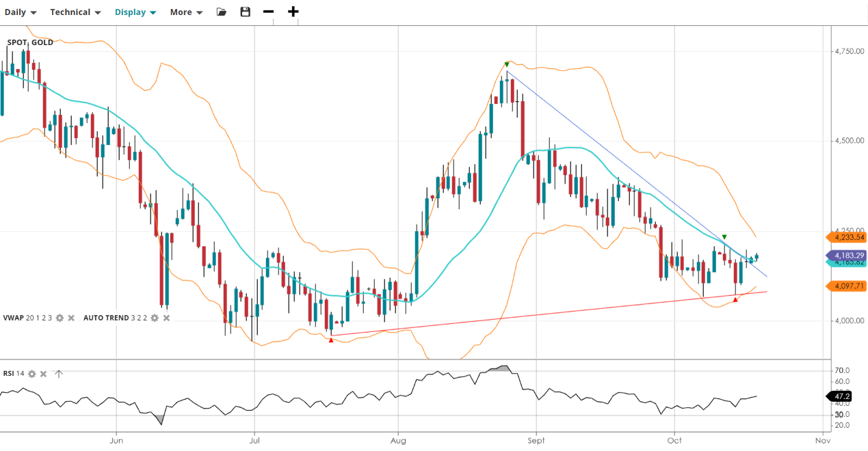Open RSI indicator settings gear

pos(31,374)
